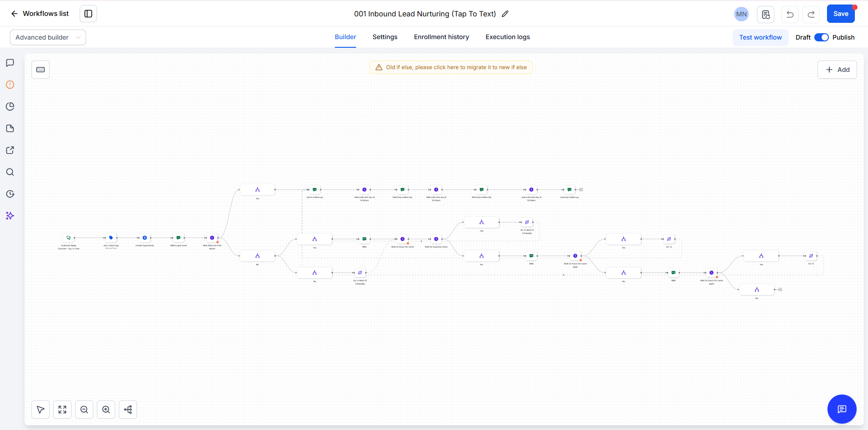Screen dimensions: 868x430
Task: Open the orange error alerts icon
Action: point(10,85)
